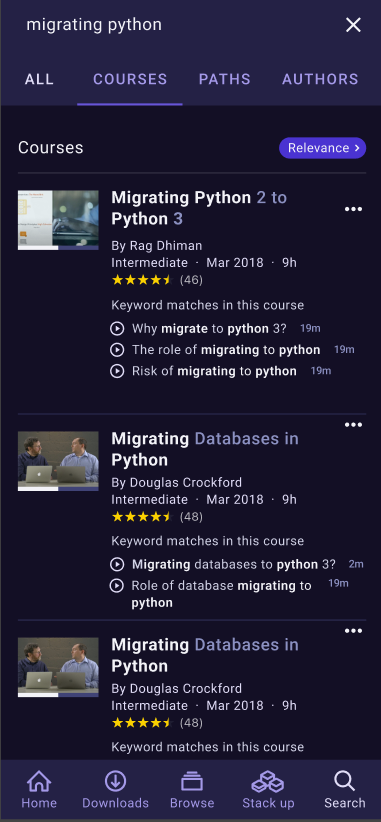The width and height of the screenshot is (381, 822).
Task: Open the Home tab in bottom navigation
Action: pyautogui.click(x=39, y=790)
